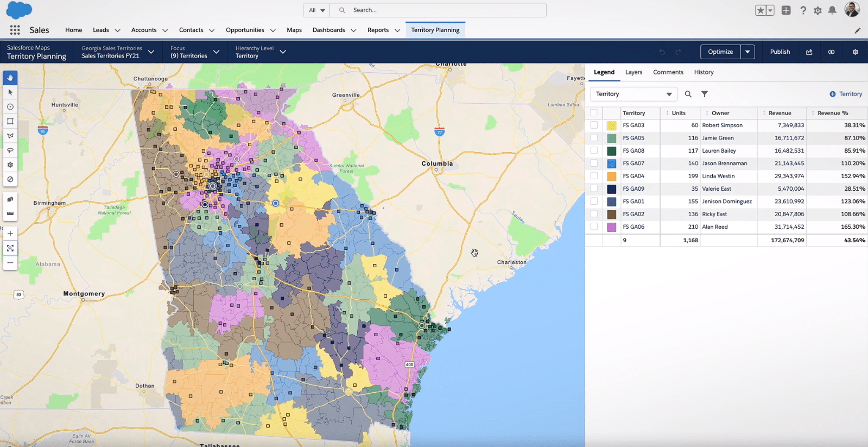Select the rectangle selection tool

(10, 121)
